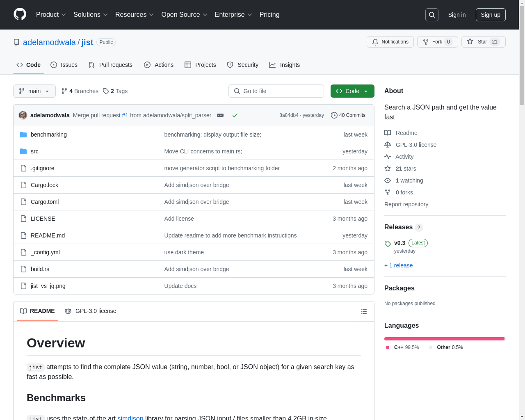Click the search magnifier icon in header

coord(432,15)
